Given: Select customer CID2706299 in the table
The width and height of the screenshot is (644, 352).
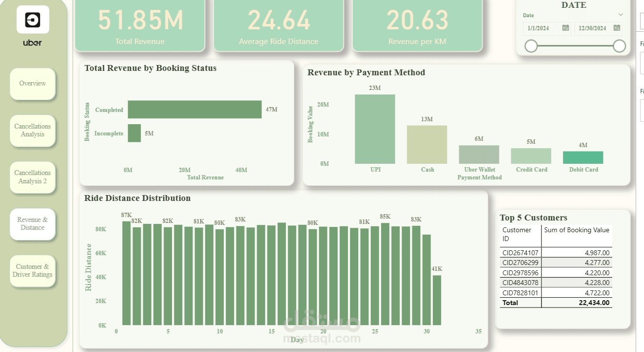Looking at the screenshot, I should (520, 263).
